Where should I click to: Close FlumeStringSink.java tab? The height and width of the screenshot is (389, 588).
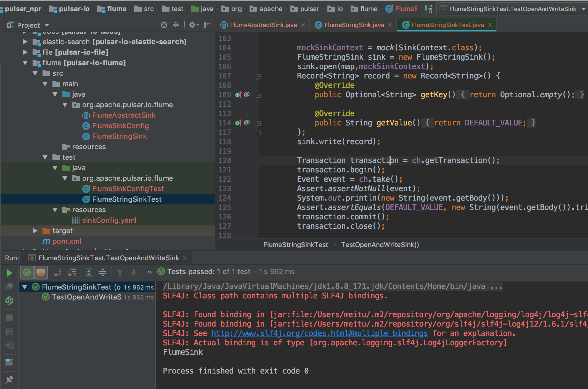tap(390, 25)
